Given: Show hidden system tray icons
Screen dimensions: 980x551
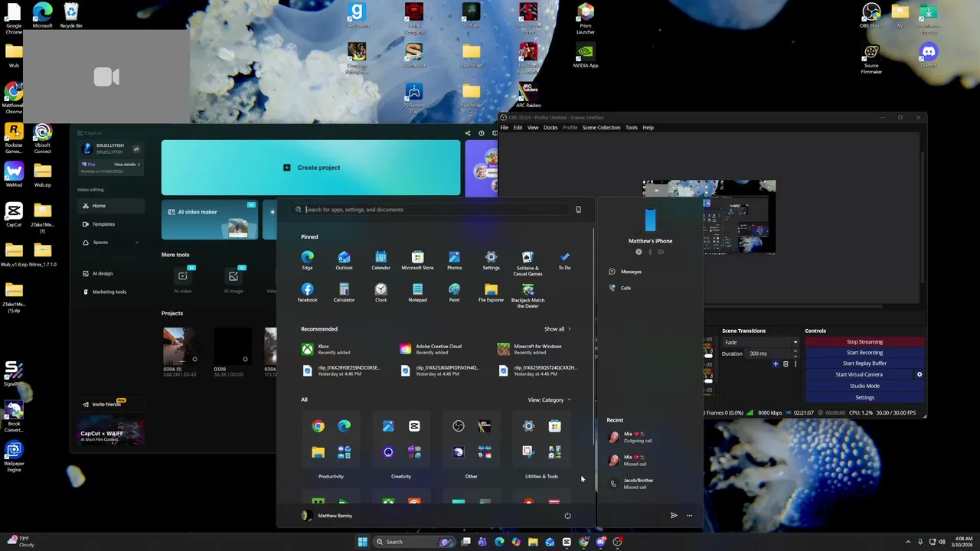Looking at the screenshot, I should [908, 542].
